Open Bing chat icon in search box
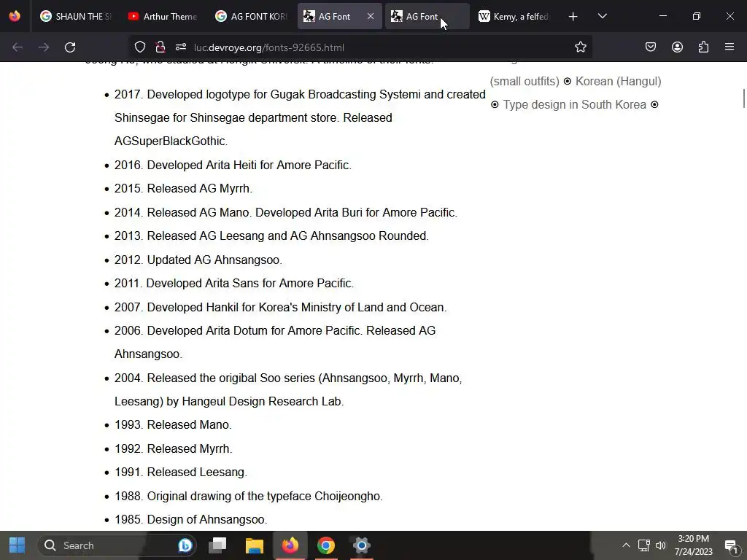 pyautogui.click(x=185, y=545)
